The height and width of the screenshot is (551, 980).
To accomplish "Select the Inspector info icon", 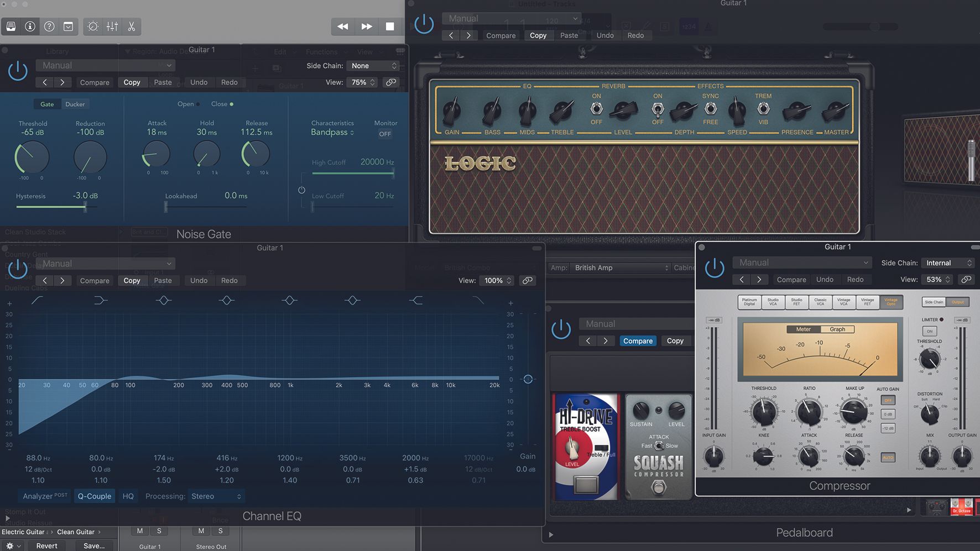I will tap(29, 26).
